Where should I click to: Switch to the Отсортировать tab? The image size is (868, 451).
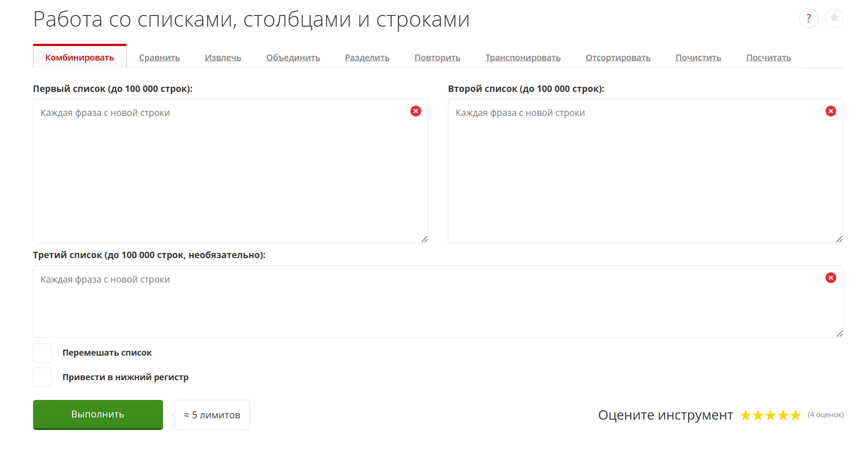[618, 58]
